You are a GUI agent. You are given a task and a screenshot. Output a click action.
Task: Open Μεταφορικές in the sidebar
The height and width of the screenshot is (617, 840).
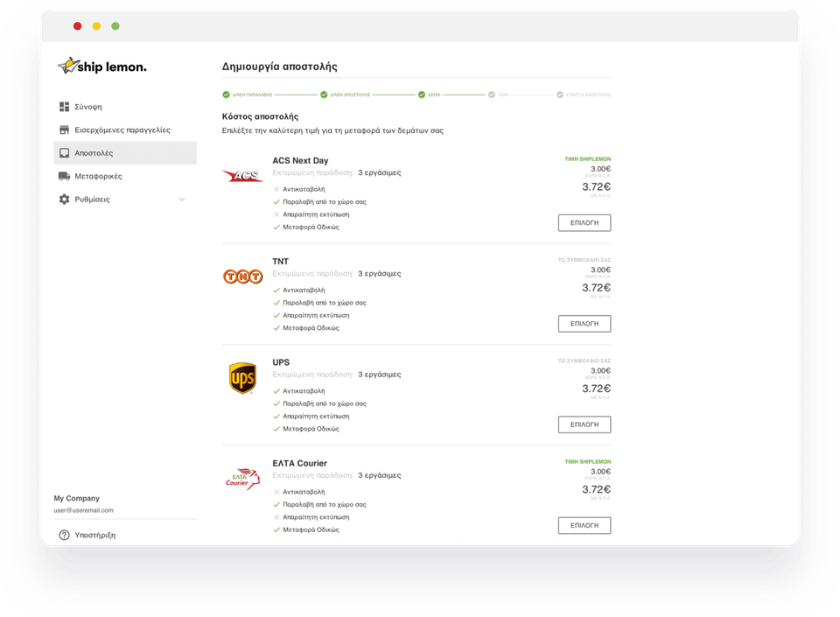tap(125, 176)
